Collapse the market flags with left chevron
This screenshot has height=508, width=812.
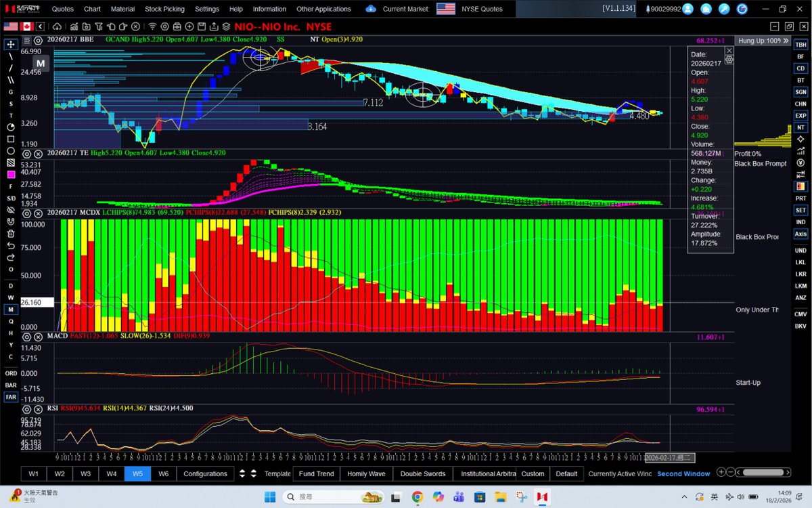41,26
